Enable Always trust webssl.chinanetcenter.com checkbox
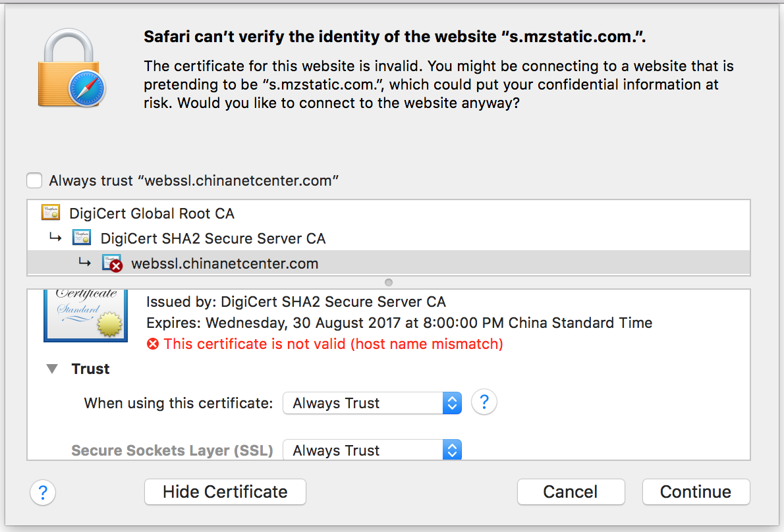 (x=34, y=180)
